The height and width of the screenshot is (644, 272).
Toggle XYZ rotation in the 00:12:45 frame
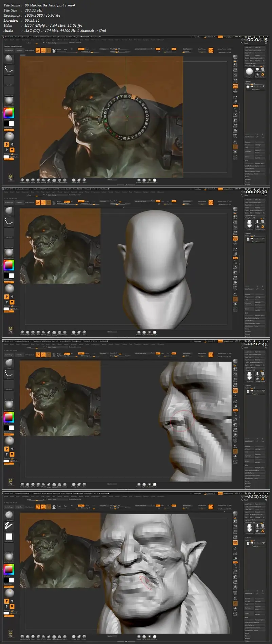click(x=235, y=410)
